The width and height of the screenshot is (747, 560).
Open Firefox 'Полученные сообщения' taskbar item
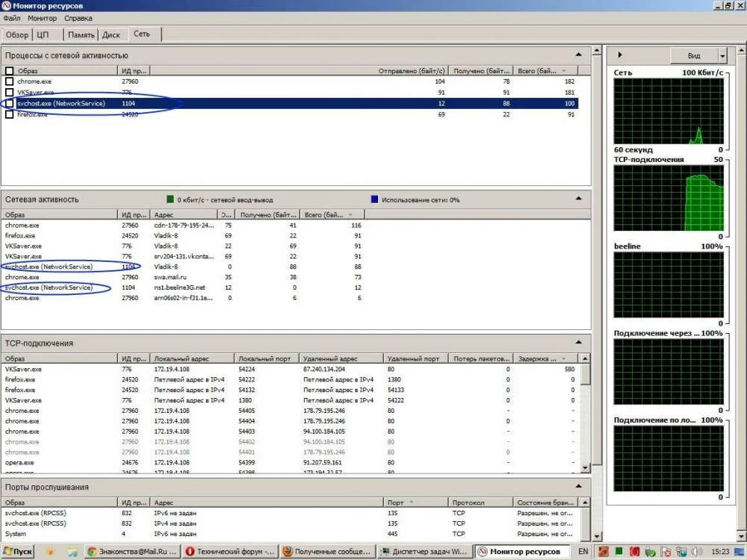pyautogui.click(x=326, y=552)
